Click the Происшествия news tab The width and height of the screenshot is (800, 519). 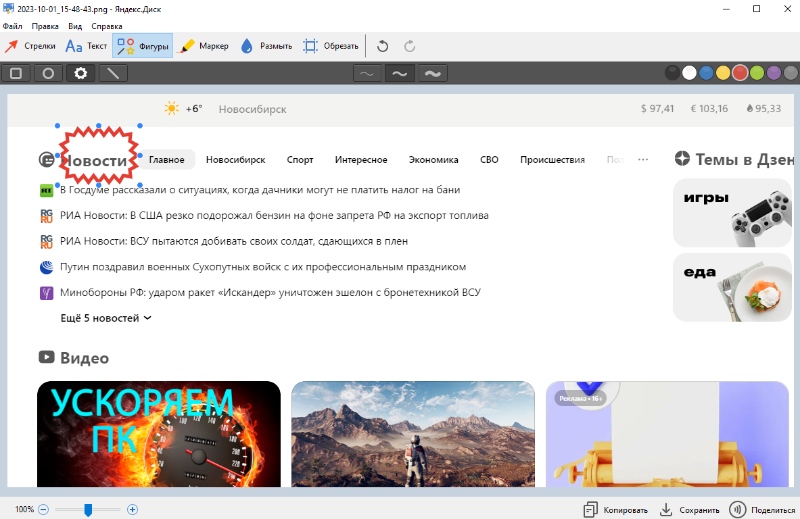pos(553,160)
